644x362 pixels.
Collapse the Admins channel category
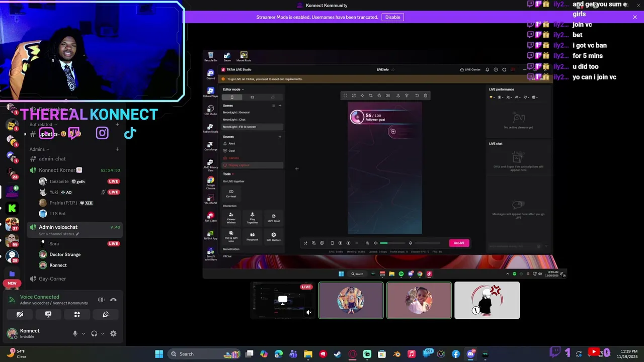(x=39, y=149)
